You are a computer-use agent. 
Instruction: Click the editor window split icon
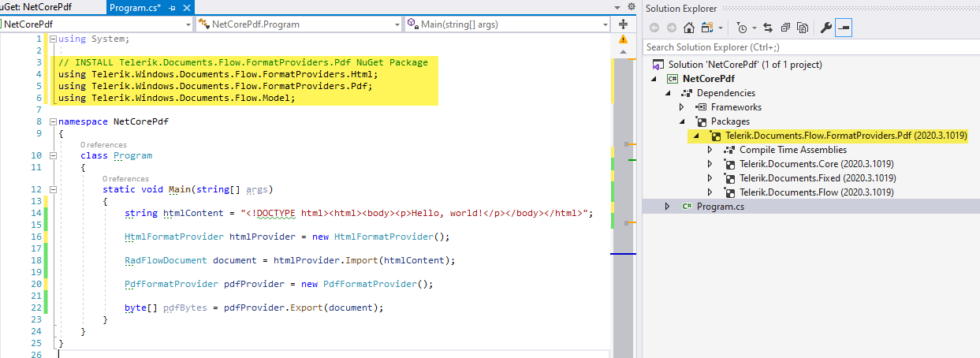[x=623, y=24]
